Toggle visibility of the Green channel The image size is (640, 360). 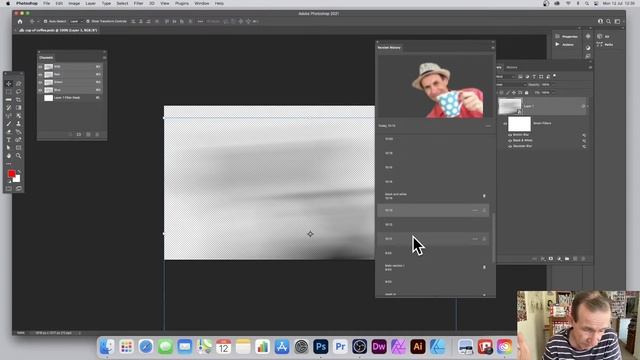[x=40, y=82]
